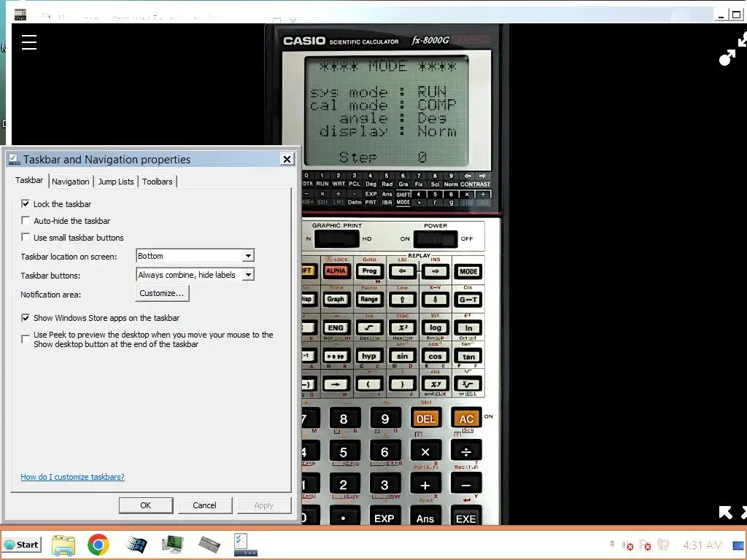Tap the tan key on the calculator
747x560 pixels.
468,356
